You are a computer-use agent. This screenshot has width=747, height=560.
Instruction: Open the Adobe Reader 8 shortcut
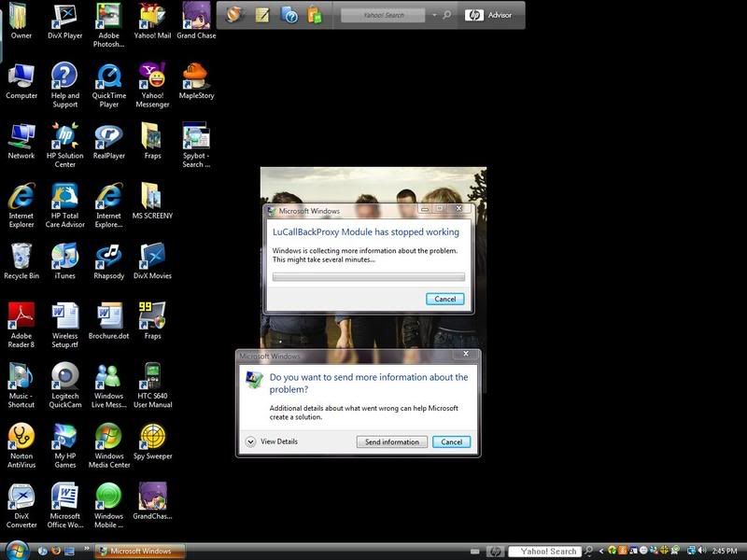(x=21, y=317)
